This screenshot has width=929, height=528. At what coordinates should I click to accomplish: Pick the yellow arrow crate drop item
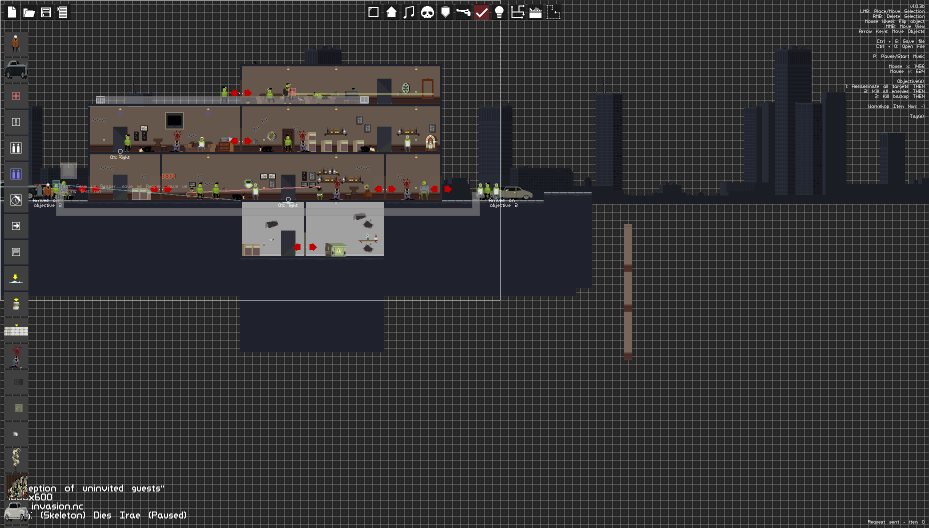(16, 304)
